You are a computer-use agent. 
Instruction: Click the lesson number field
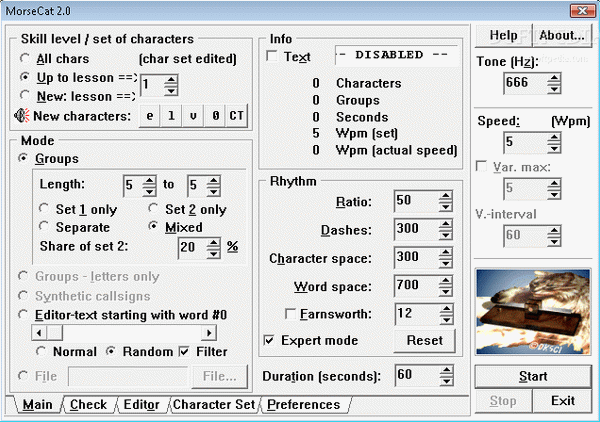[x=152, y=85]
